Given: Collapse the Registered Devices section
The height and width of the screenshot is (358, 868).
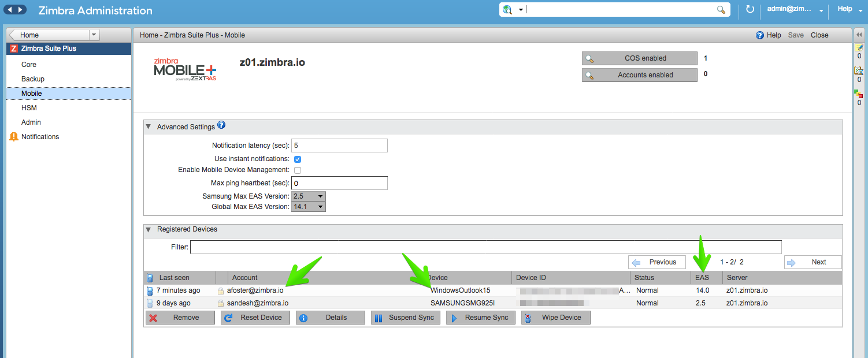Looking at the screenshot, I should pyautogui.click(x=148, y=229).
